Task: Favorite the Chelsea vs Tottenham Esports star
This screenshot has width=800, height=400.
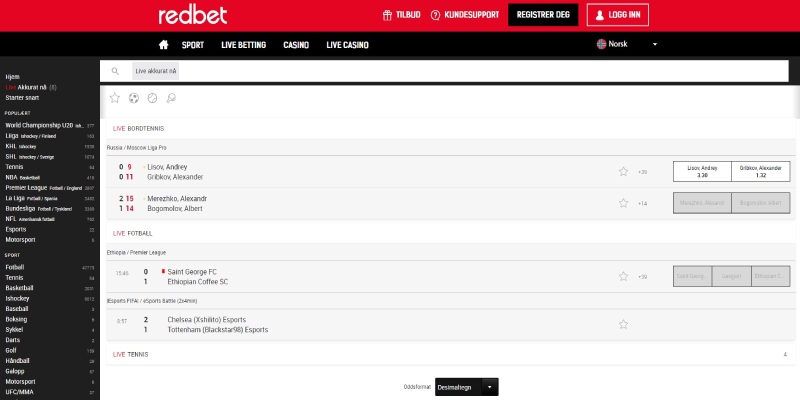Action: click(623, 324)
